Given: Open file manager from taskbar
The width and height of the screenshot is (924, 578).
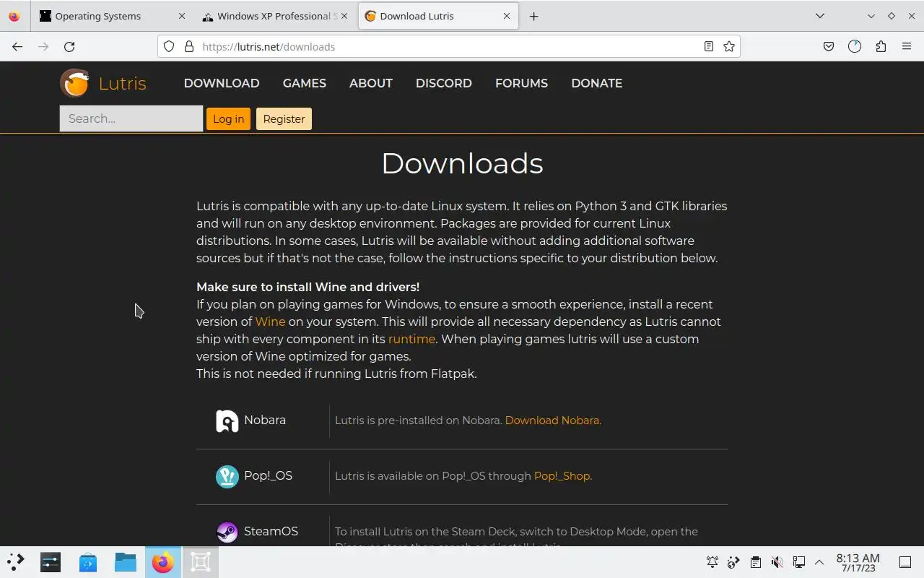Looking at the screenshot, I should pyautogui.click(x=126, y=562).
